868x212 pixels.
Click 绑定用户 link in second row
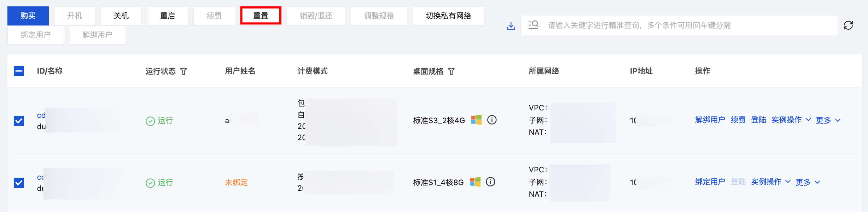710,182
